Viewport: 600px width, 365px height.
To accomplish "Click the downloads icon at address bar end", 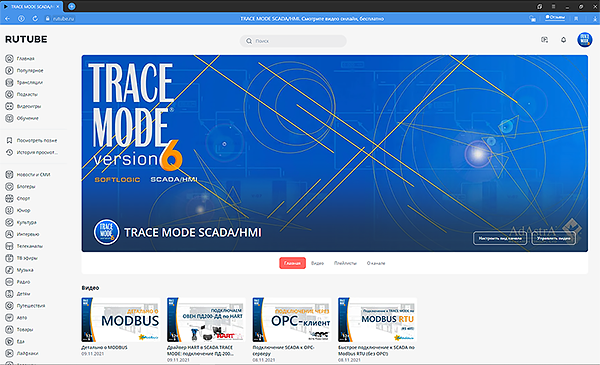I will tap(595, 18).
